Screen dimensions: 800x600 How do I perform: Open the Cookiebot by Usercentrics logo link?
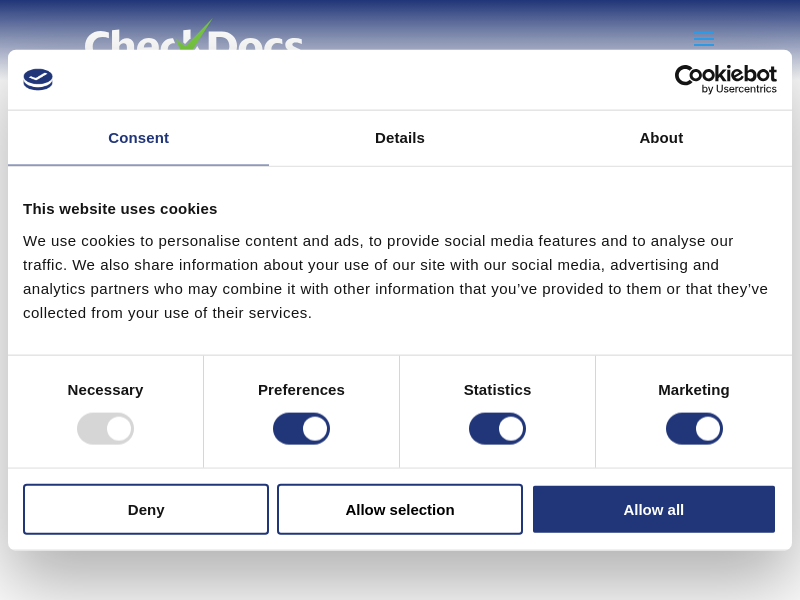[x=725, y=79]
